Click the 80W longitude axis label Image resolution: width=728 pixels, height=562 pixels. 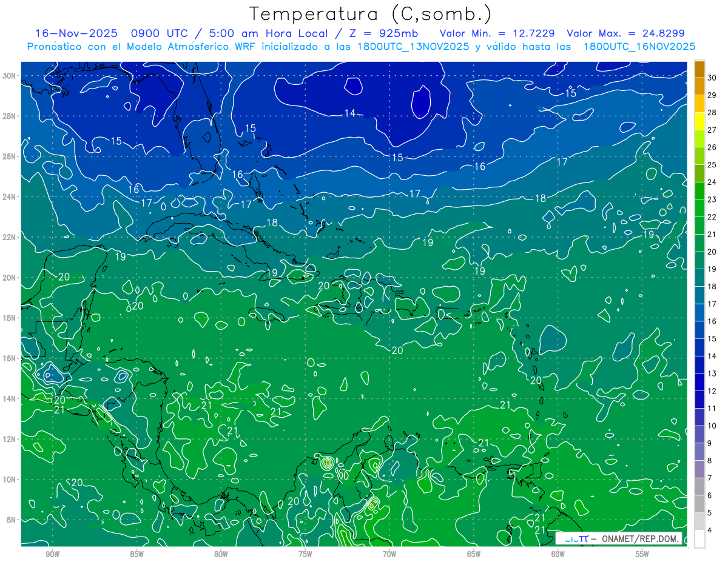coord(221,554)
